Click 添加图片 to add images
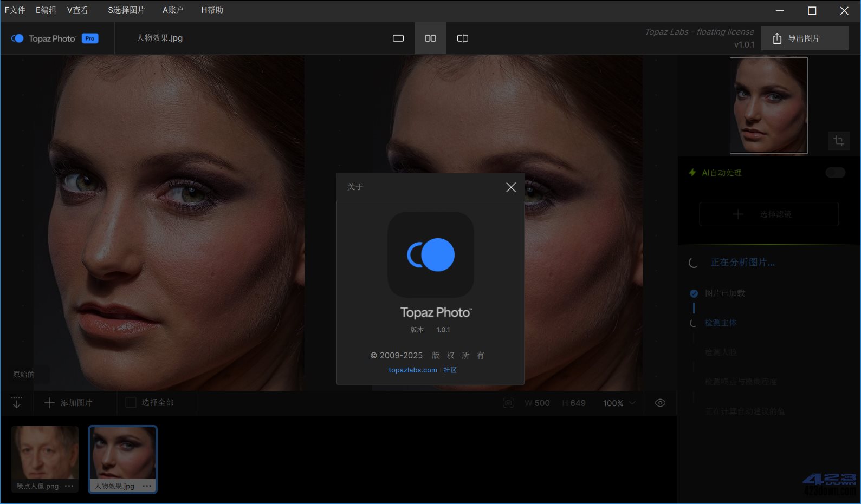Screen dimensions: 861x504 pos(68,403)
